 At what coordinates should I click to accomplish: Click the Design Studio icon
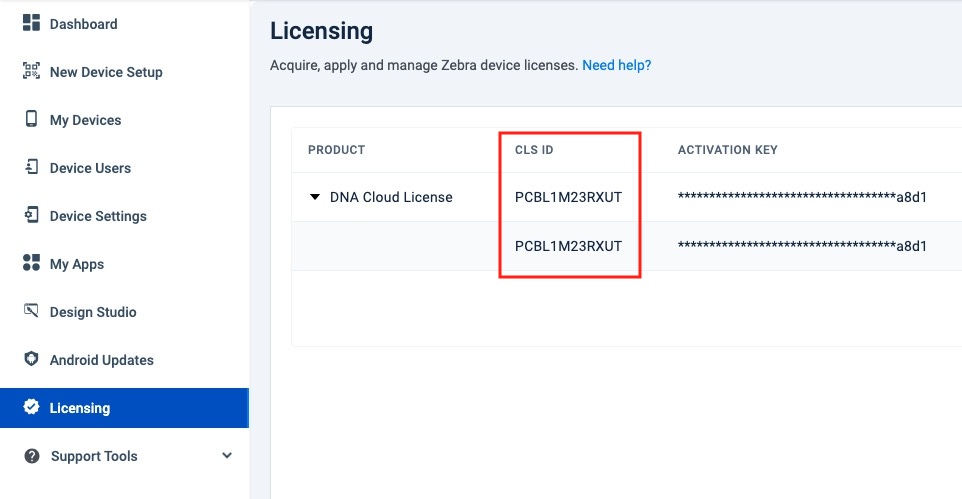click(31, 311)
